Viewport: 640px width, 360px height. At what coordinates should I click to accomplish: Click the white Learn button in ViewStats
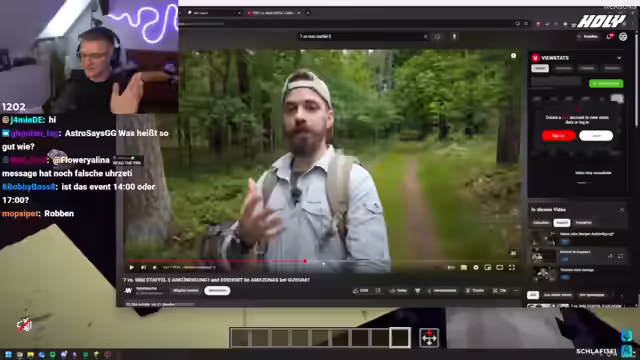click(x=596, y=136)
